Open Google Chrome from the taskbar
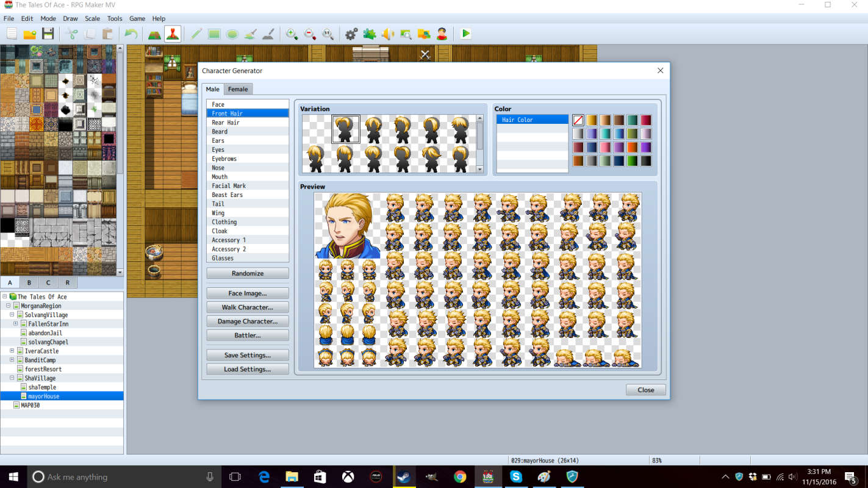 [460, 477]
